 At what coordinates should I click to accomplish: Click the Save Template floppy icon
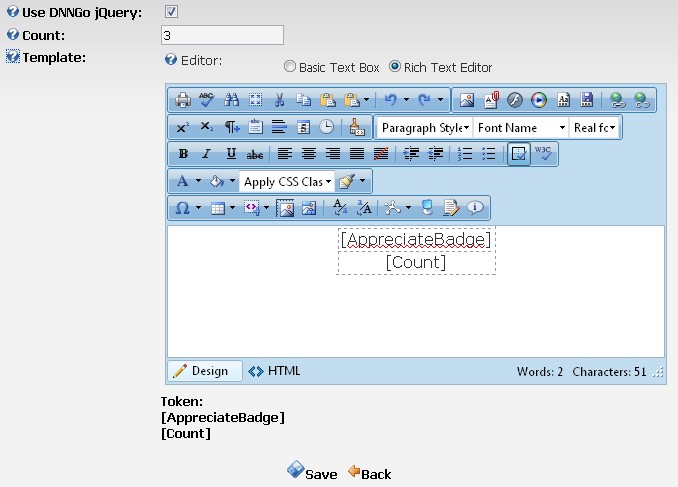pos(587,100)
